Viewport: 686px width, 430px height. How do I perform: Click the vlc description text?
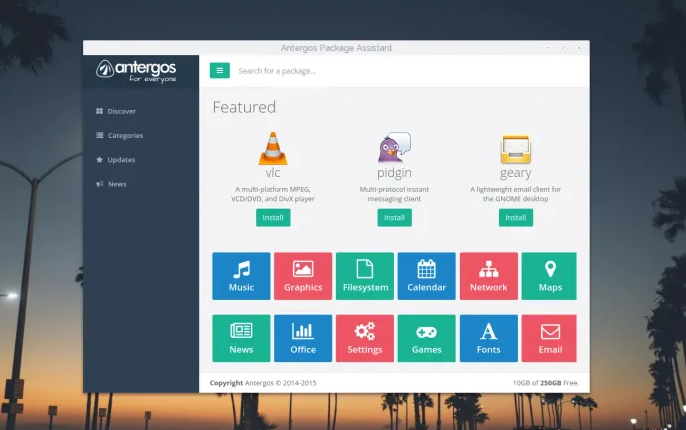[x=273, y=194]
